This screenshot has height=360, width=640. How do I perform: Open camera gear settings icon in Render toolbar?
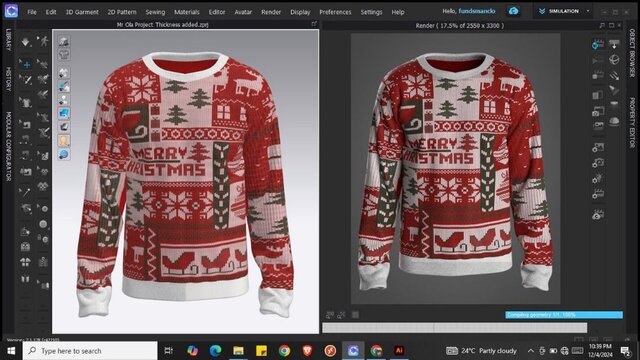click(x=598, y=163)
